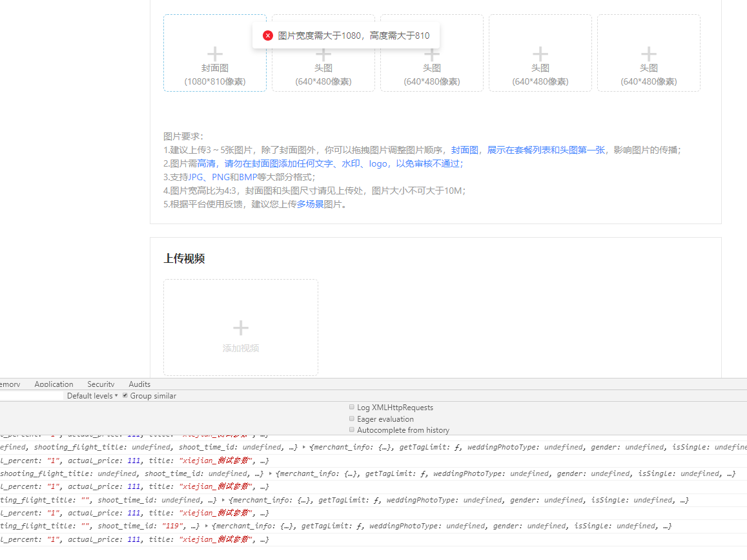Open the Audits tab
Screen dimensions: 747x560
click(139, 384)
